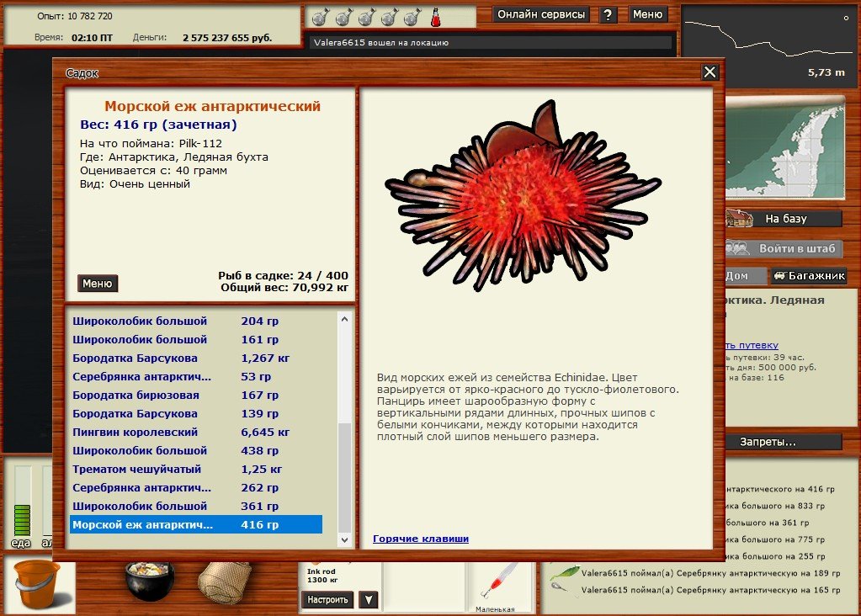Click the Запреты... button
This screenshot has height=616, width=861.
click(x=767, y=442)
